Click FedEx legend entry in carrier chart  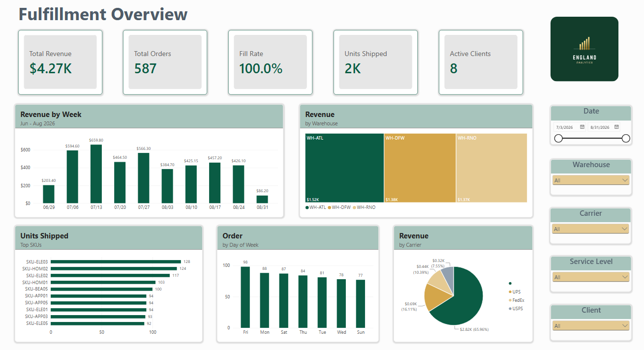click(517, 300)
